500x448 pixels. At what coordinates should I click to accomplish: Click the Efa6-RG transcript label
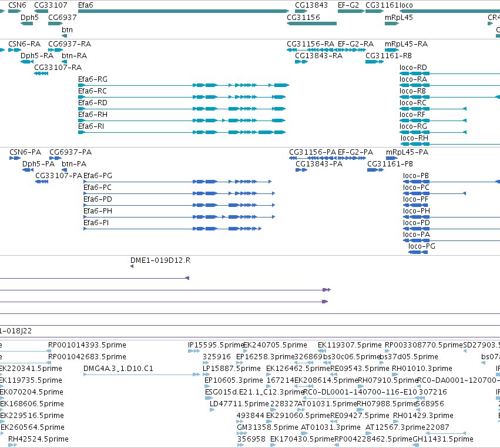pyautogui.click(x=93, y=79)
